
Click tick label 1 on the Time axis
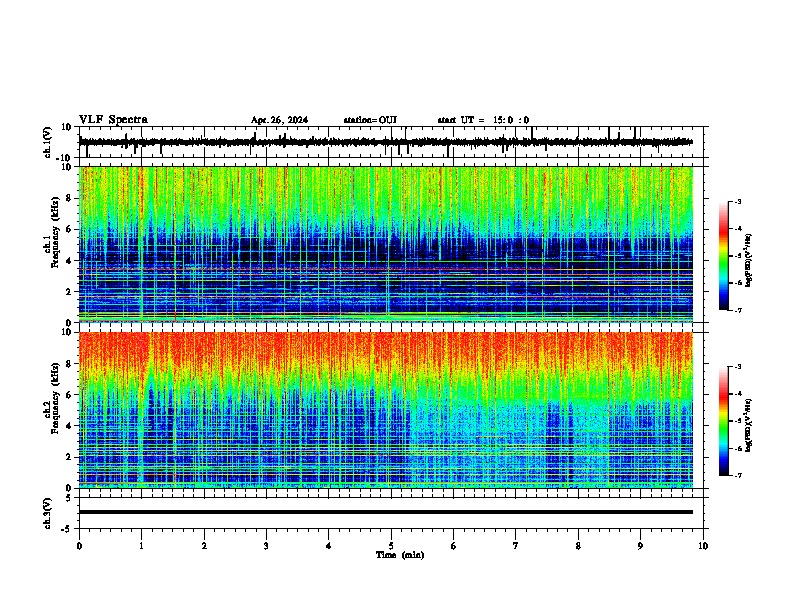tap(141, 546)
